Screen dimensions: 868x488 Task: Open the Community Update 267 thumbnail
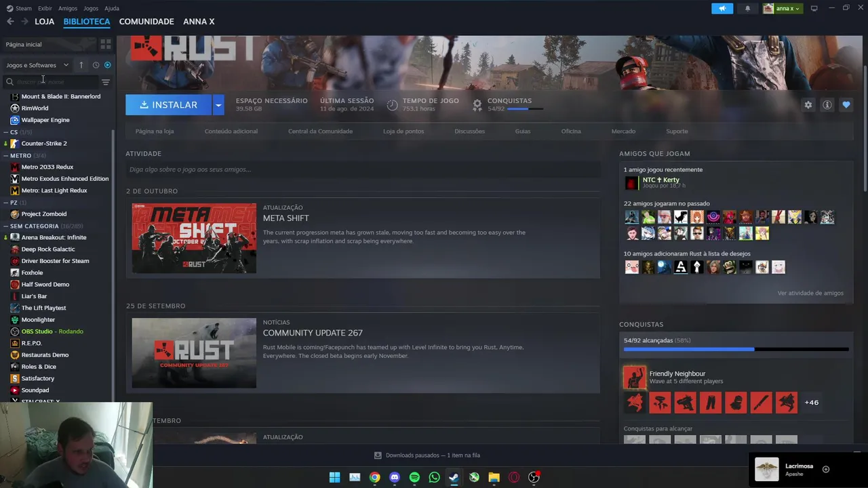coord(194,353)
